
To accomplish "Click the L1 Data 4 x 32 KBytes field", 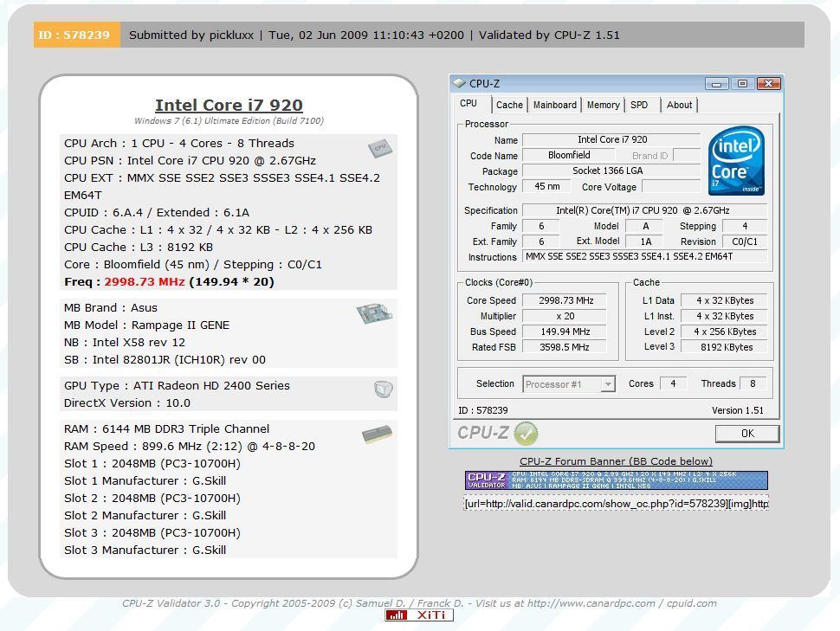I will tap(724, 300).
